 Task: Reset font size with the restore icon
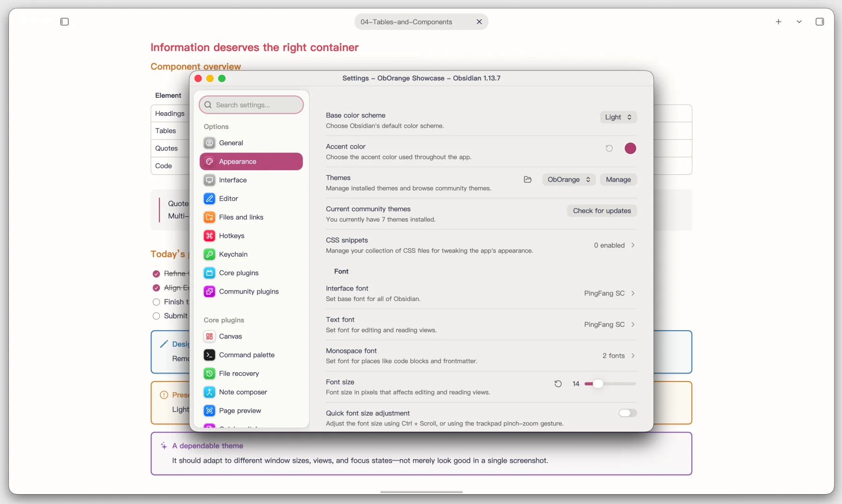pos(558,384)
